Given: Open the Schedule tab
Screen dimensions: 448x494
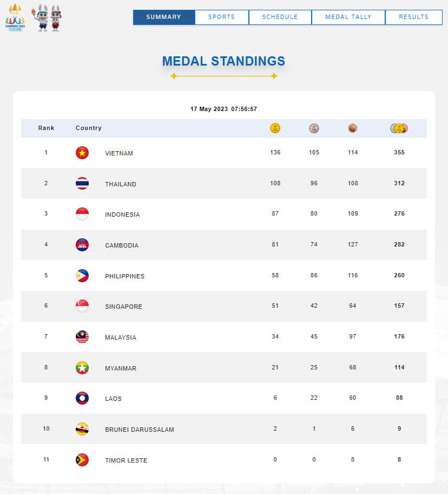Looking at the screenshot, I should click(x=280, y=17).
